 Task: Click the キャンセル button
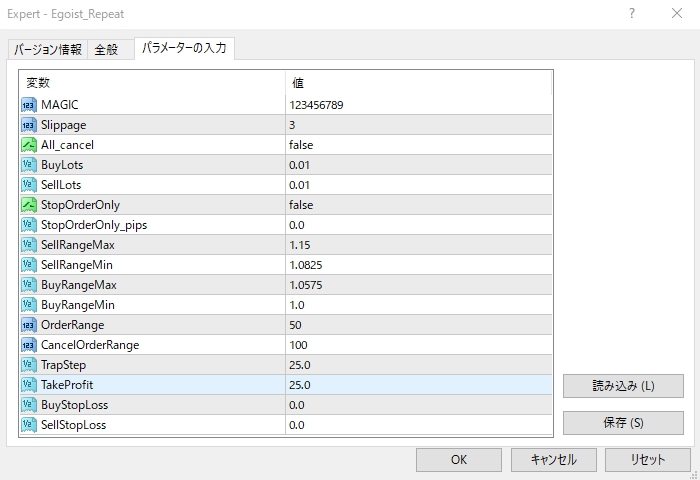553,460
